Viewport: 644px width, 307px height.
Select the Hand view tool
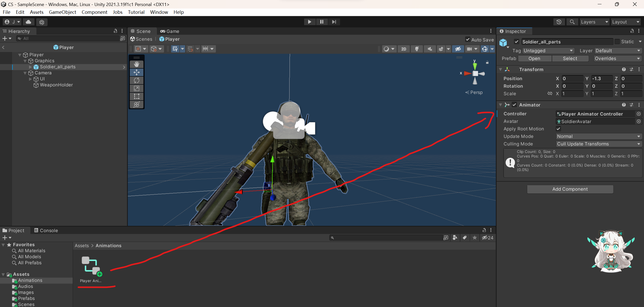[137, 64]
